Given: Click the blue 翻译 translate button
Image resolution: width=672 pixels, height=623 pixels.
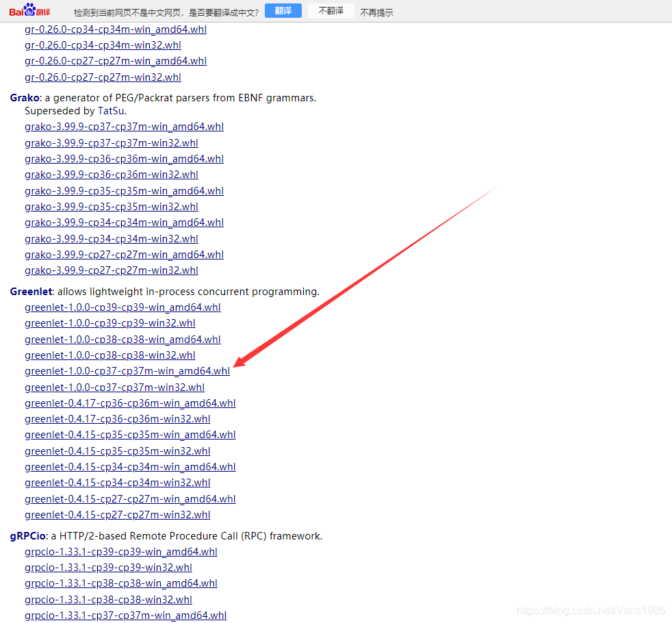Looking at the screenshot, I should coord(283,11).
